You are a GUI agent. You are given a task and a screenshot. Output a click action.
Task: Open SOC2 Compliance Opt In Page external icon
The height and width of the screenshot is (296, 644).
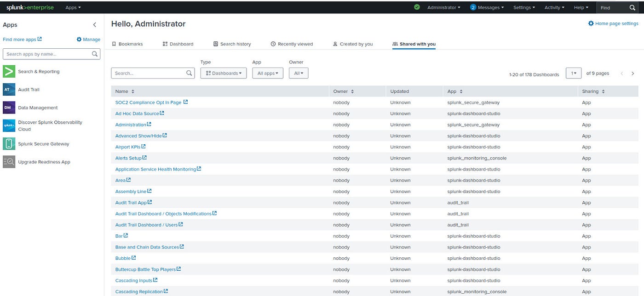(185, 102)
